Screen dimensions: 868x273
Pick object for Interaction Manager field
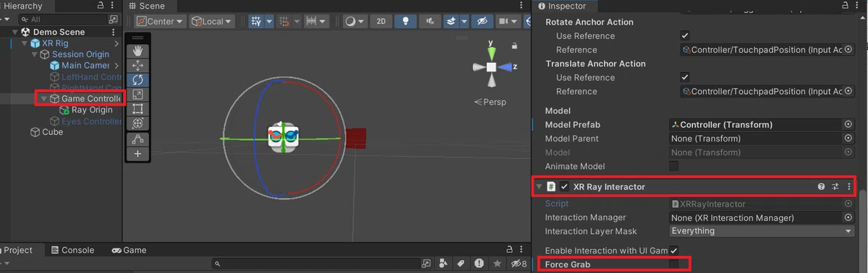848,217
